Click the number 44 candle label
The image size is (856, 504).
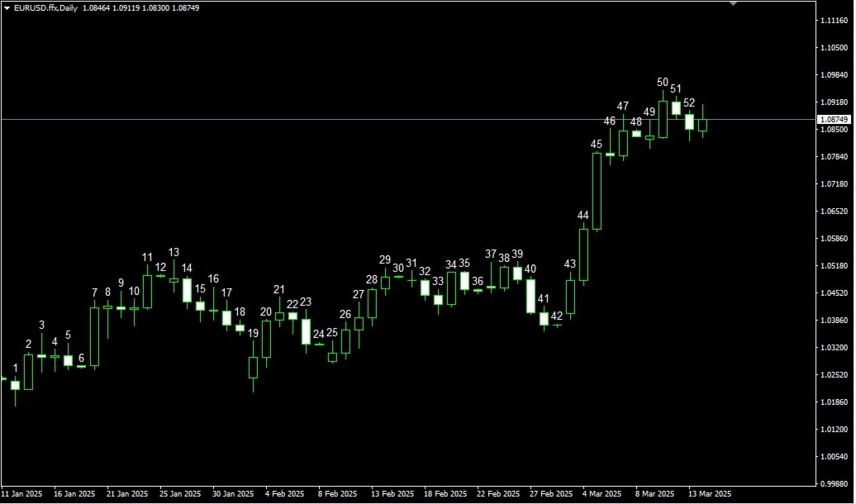[583, 216]
